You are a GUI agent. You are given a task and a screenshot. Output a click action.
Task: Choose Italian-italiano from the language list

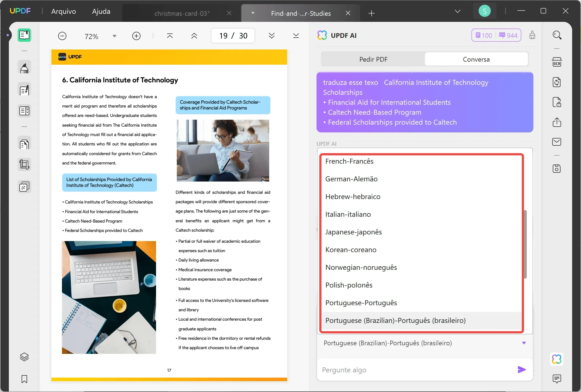[x=422, y=214]
